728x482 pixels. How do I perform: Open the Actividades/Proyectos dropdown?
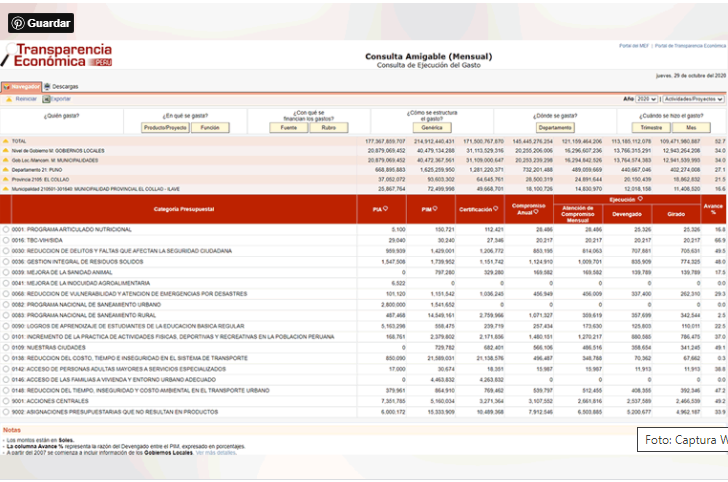(695, 99)
